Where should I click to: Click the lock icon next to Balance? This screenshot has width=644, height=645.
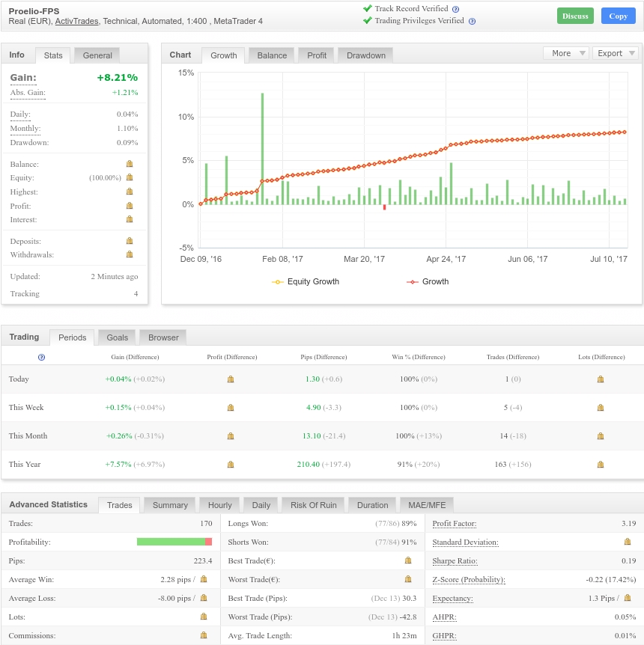(130, 165)
